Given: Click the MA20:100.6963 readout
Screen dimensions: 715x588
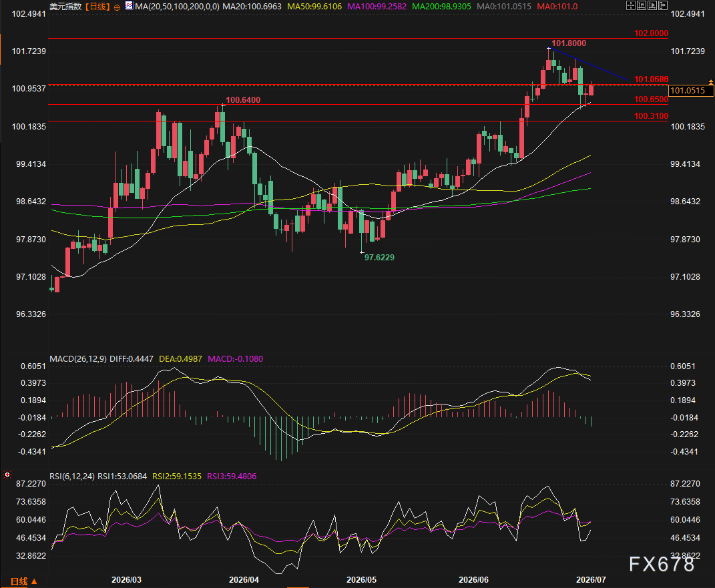Looking at the screenshot, I should tap(252, 7).
